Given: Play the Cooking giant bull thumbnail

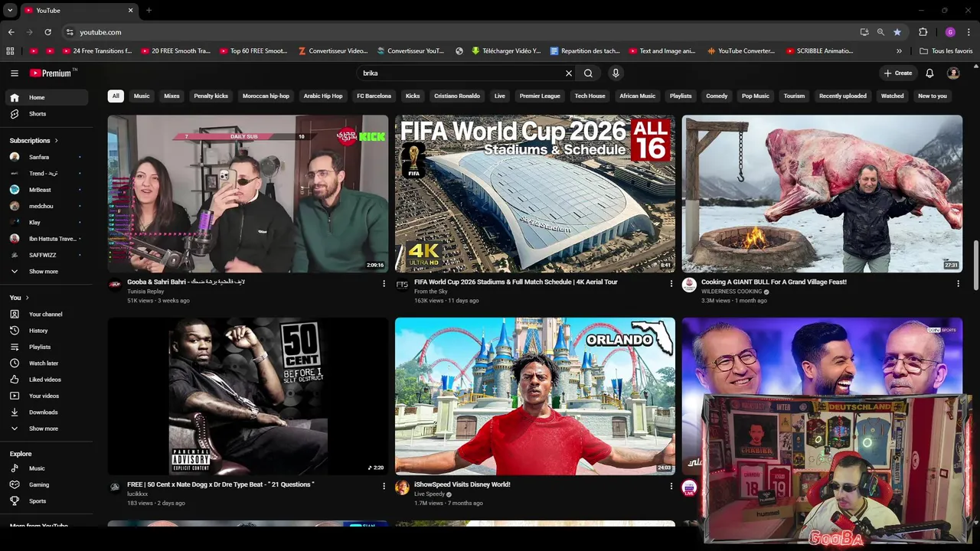Looking at the screenshot, I should tap(822, 194).
